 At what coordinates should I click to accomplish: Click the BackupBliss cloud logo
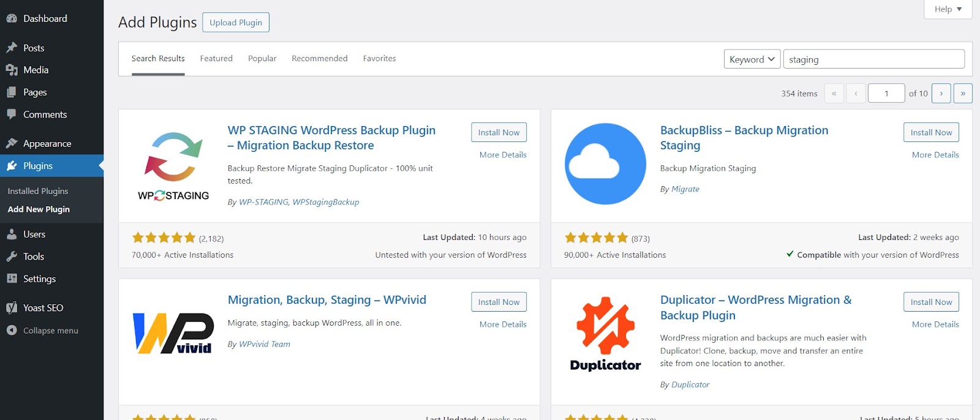pyautogui.click(x=605, y=163)
